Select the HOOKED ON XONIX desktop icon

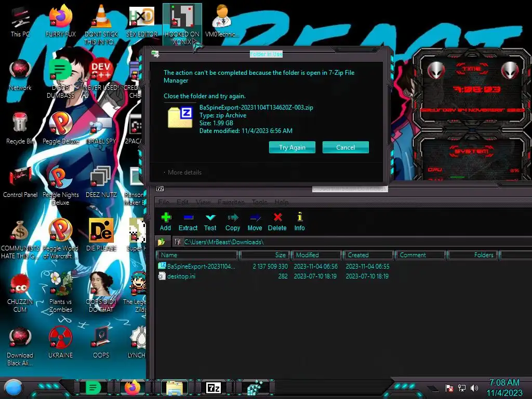pyautogui.click(x=182, y=25)
